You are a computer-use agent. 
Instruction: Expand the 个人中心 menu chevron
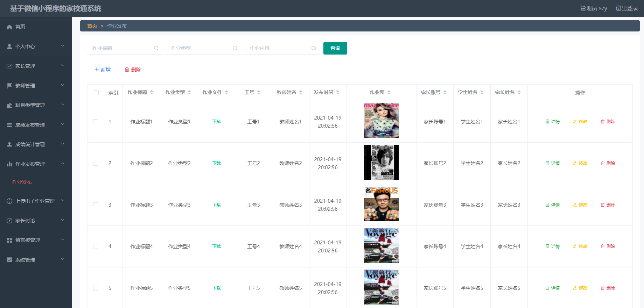coord(63,46)
